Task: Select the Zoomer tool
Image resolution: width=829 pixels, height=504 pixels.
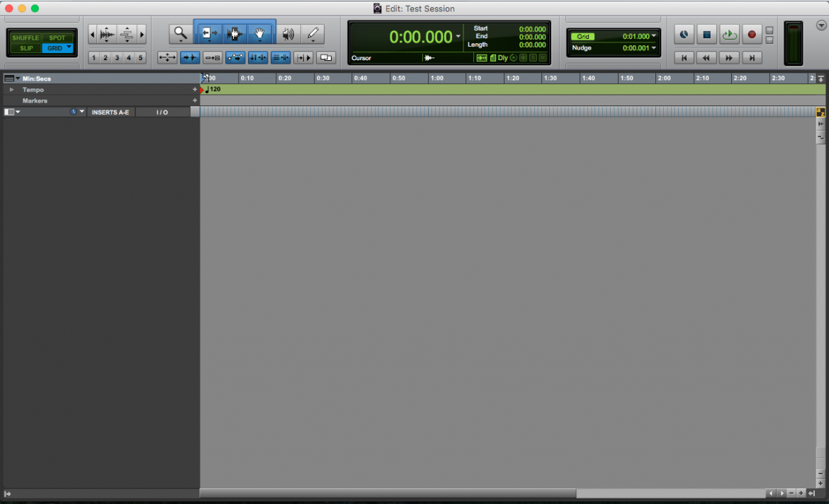Action: (x=179, y=33)
